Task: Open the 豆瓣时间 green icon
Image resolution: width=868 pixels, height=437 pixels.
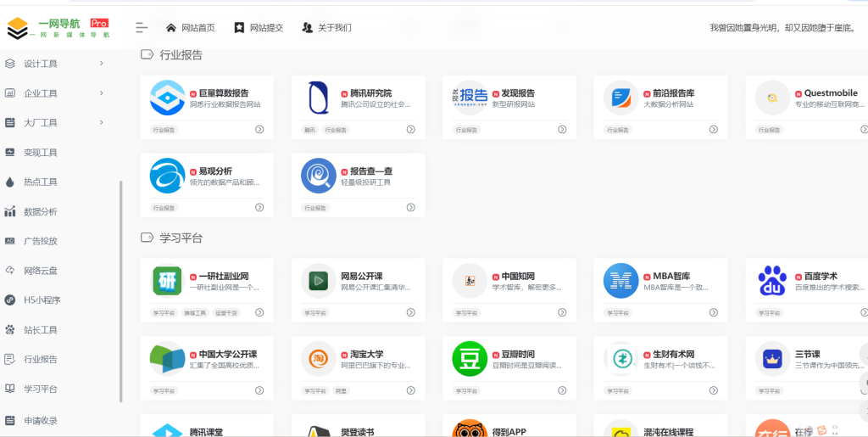Action: pos(470,358)
